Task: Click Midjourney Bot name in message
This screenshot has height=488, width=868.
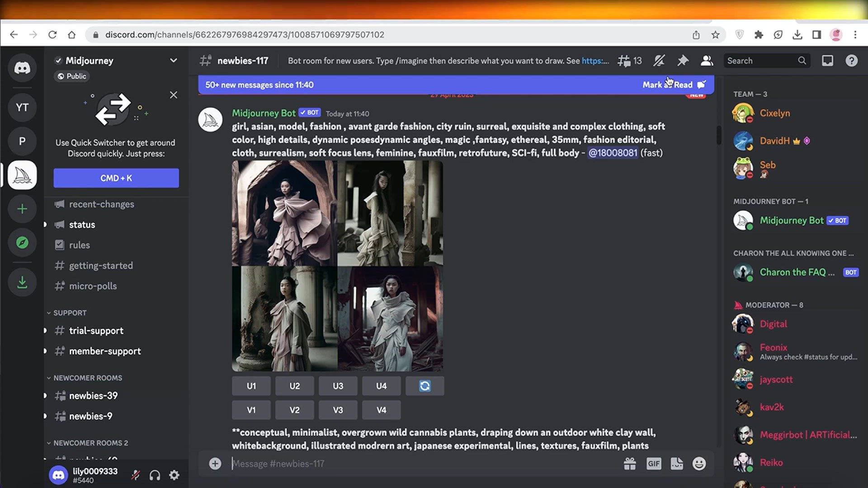Action: [x=264, y=113]
